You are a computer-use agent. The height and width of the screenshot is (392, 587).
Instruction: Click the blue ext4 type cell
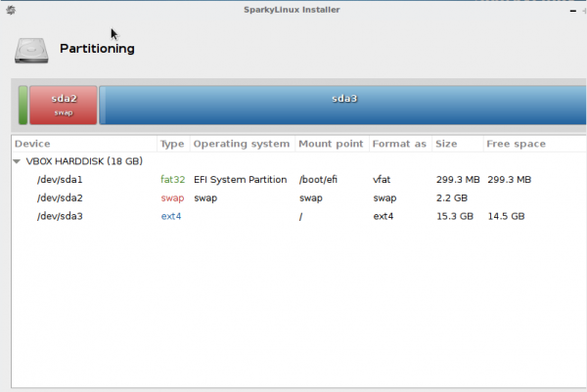click(171, 216)
